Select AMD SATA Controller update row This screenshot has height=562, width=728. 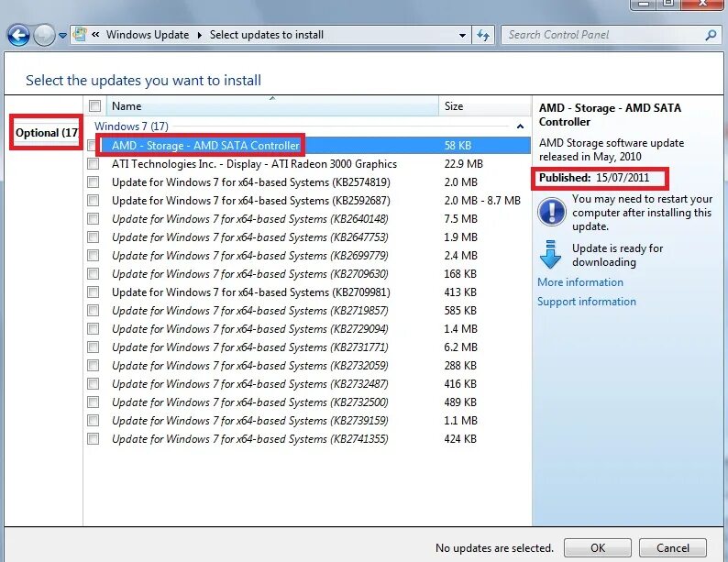pos(308,145)
